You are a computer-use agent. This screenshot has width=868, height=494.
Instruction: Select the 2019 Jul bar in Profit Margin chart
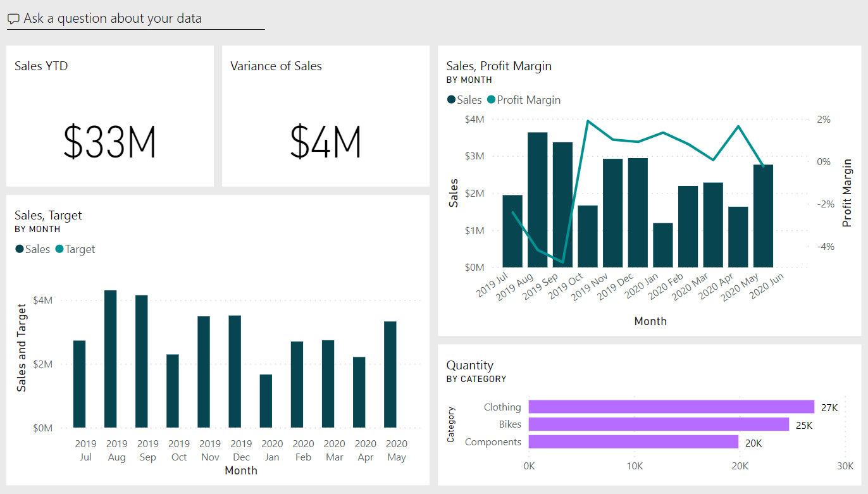[x=512, y=231]
